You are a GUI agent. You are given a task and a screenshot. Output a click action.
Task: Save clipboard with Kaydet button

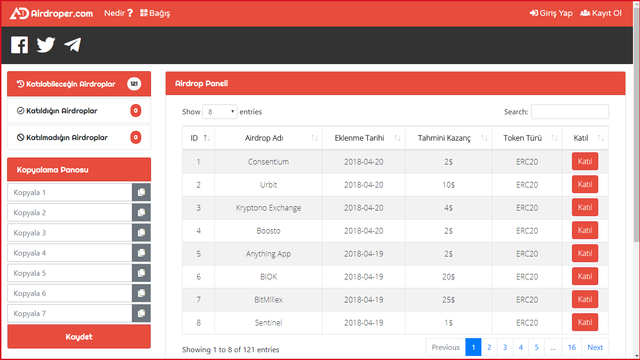[x=79, y=337]
